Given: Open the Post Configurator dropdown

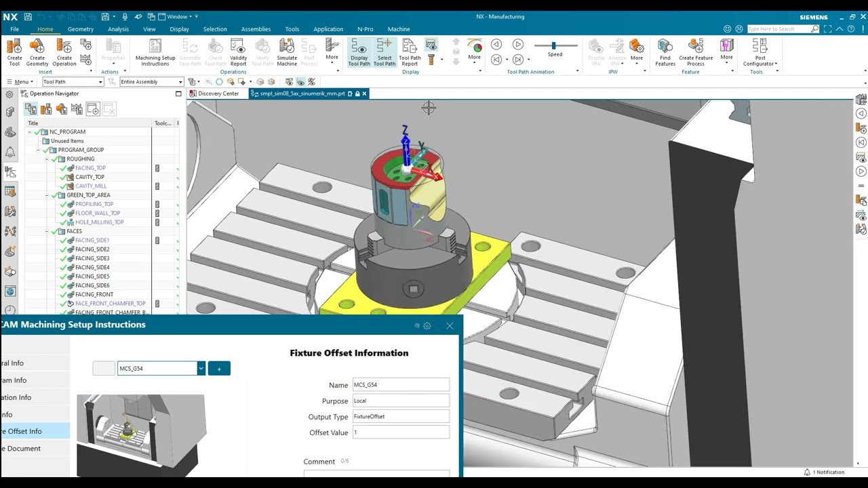Looking at the screenshot, I should pos(760,52).
